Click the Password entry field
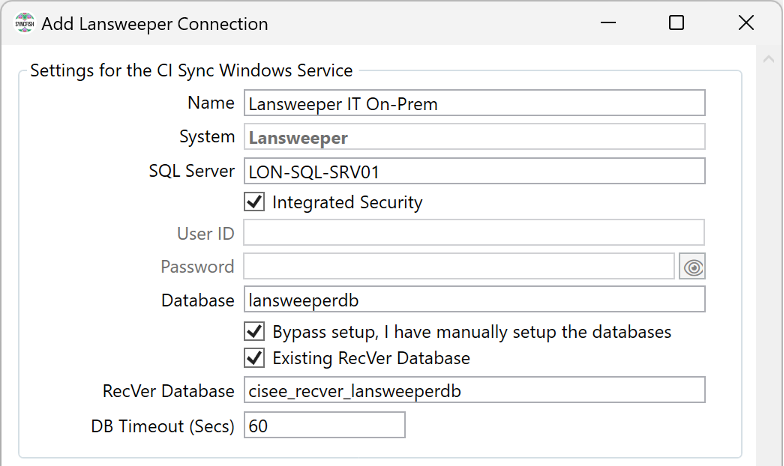Viewport: 784px width, 466px height. [x=459, y=266]
